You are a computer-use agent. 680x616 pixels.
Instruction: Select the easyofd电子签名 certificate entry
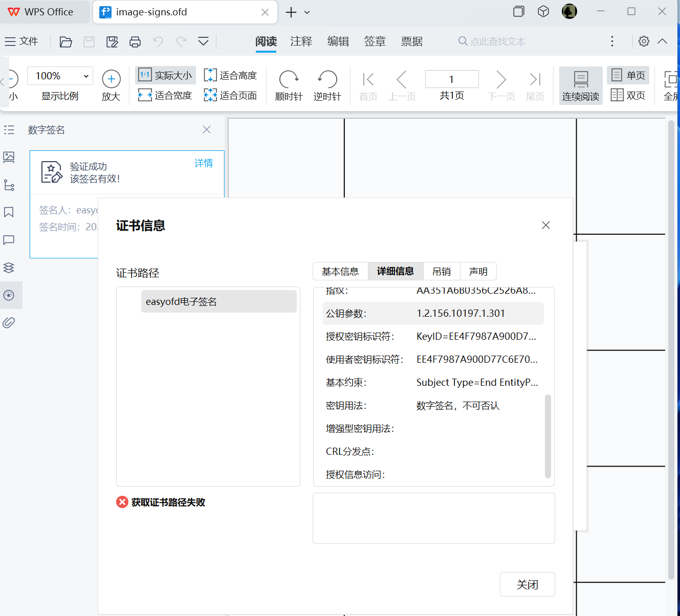(218, 301)
